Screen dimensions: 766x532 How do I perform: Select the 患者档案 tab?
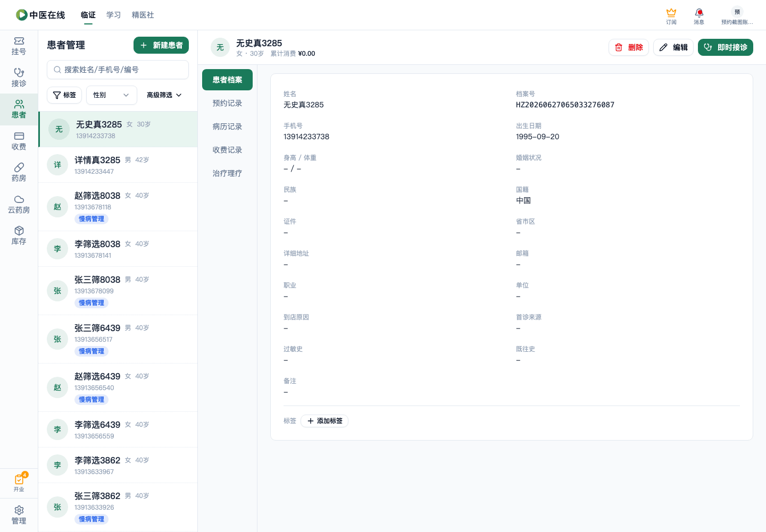point(227,80)
